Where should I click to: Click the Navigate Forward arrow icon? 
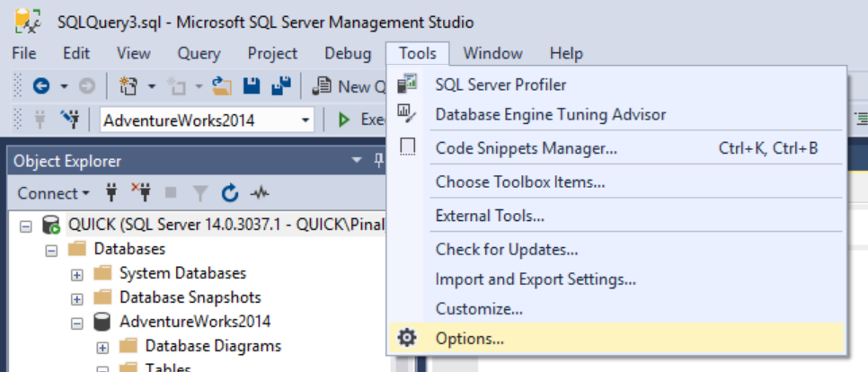point(87,86)
